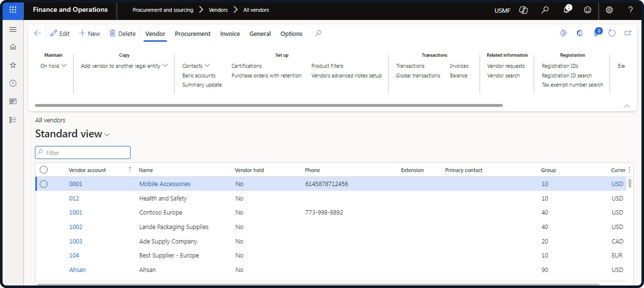Click New plus button
644x288 pixels.
tap(90, 33)
